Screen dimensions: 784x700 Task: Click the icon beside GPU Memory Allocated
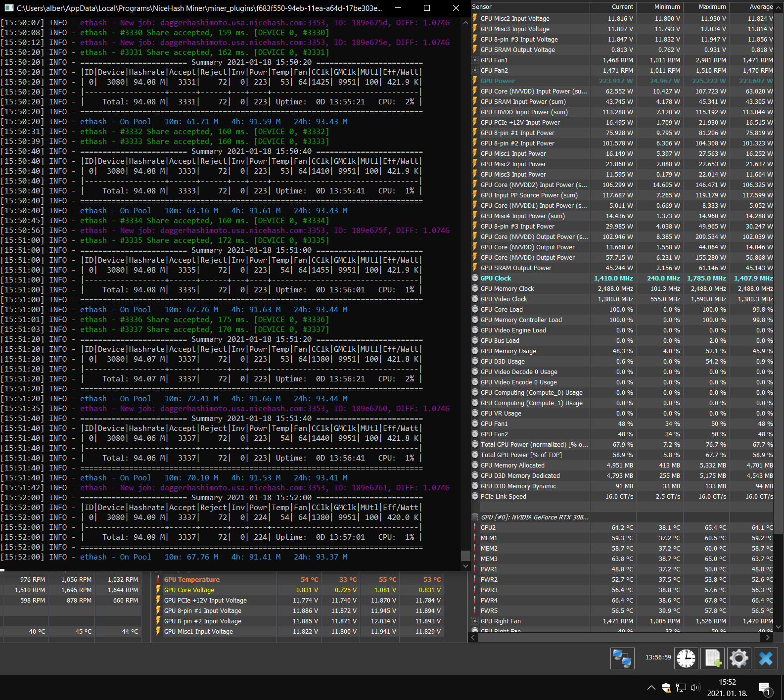pos(475,465)
